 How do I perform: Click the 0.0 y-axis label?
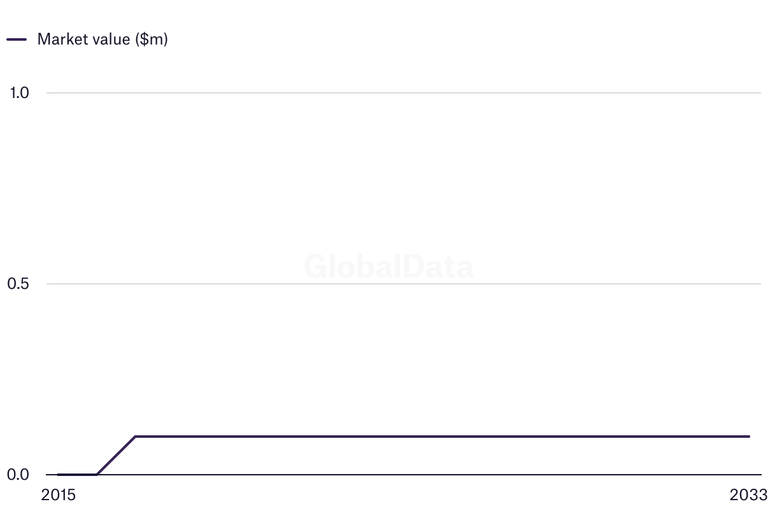tap(18, 475)
